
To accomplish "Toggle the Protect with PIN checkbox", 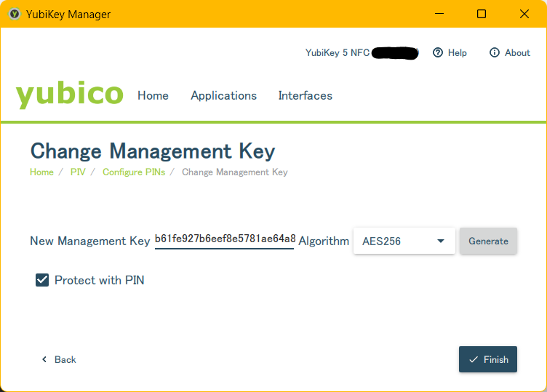I will point(42,280).
